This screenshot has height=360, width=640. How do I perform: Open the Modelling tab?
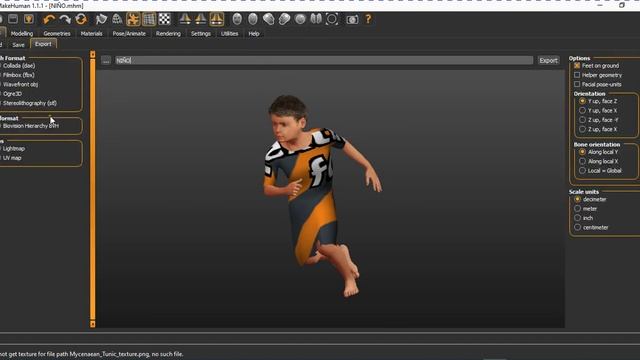(x=22, y=33)
